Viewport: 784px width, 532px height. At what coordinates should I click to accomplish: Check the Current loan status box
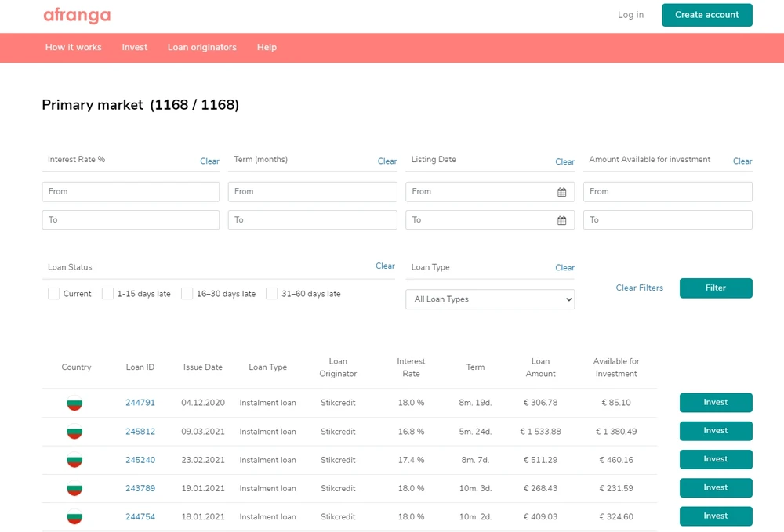tap(54, 294)
